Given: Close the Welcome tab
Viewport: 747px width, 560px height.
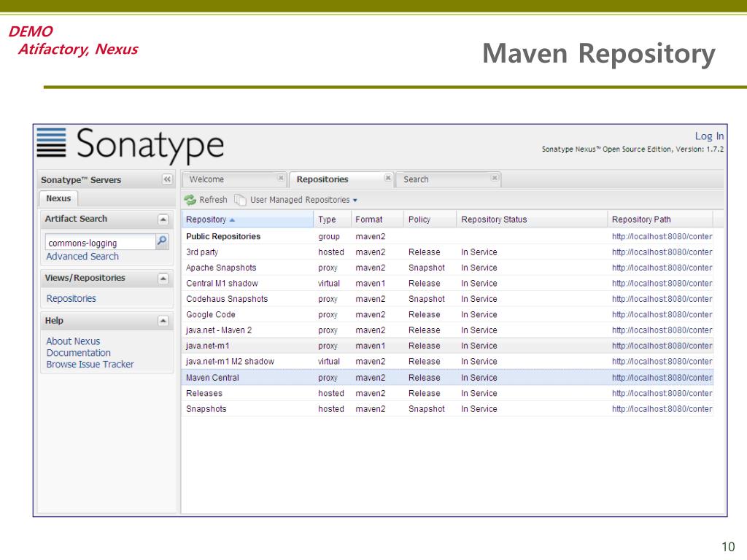Looking at the screenshot, I should (281, 178).
